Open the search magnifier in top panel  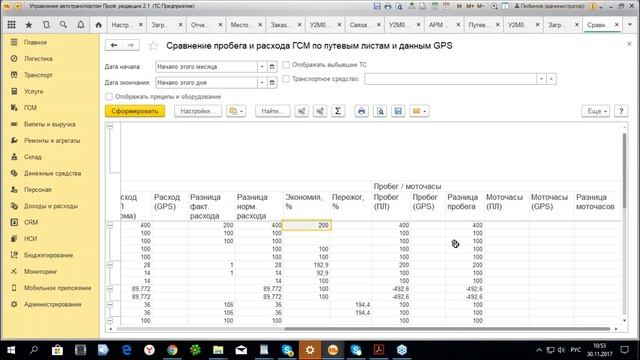pos(63,25)
